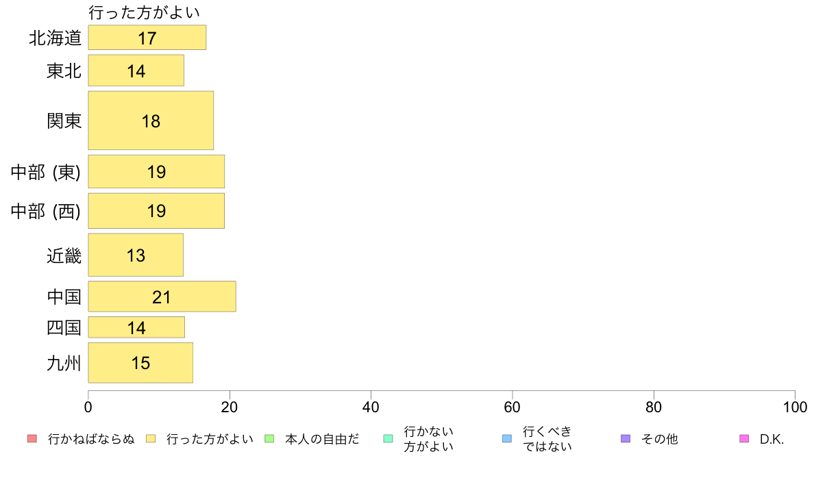This screenshot has height=504, width=814.
Task: Select the 北海道 bar showing 17
Action: [x=147, y=38]
